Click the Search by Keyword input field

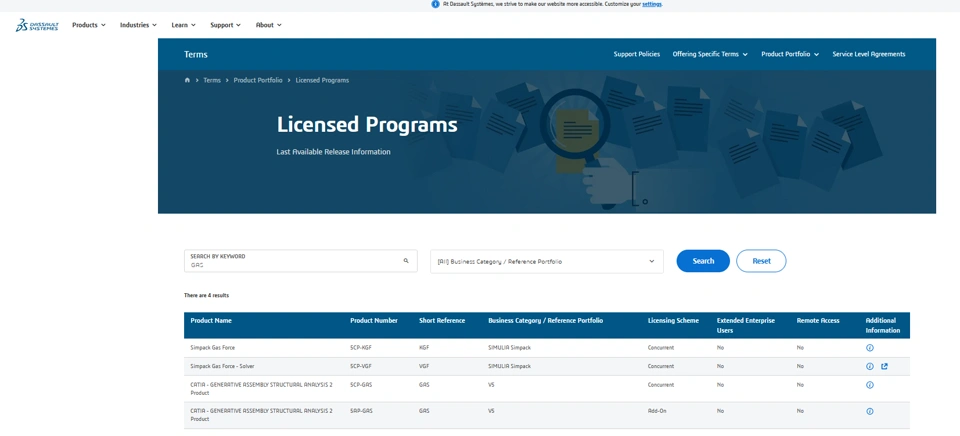295,262
